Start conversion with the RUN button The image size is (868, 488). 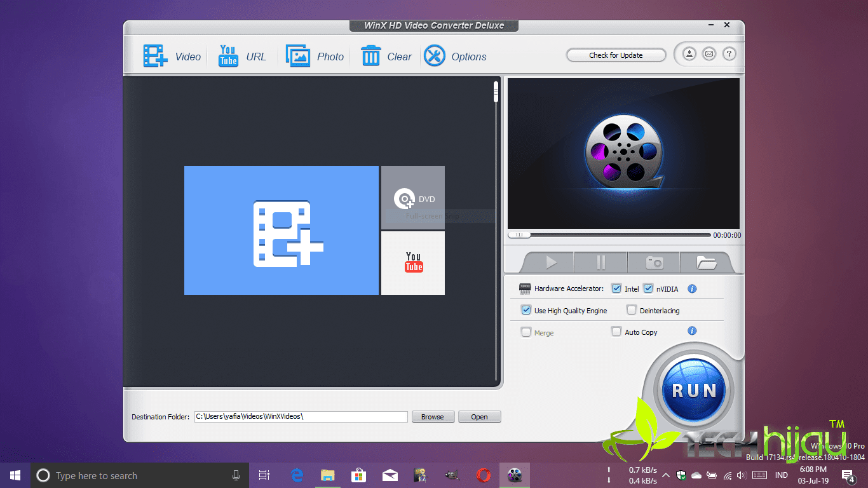coord(694,390)
